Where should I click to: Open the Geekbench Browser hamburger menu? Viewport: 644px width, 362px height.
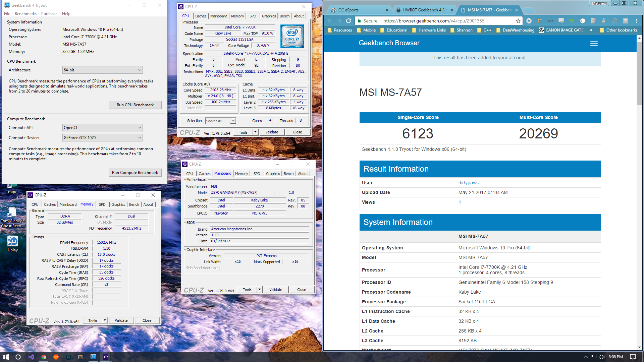point(594,43)
